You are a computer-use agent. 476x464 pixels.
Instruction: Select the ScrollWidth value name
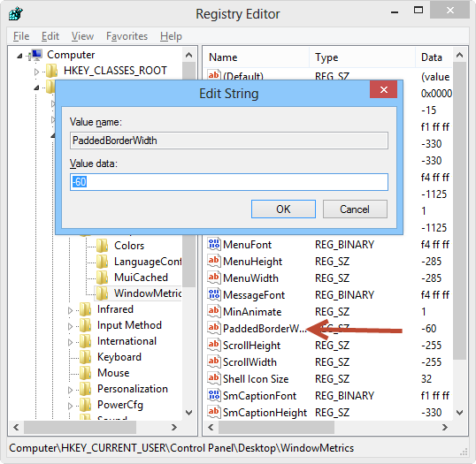[x=250, y=362]
